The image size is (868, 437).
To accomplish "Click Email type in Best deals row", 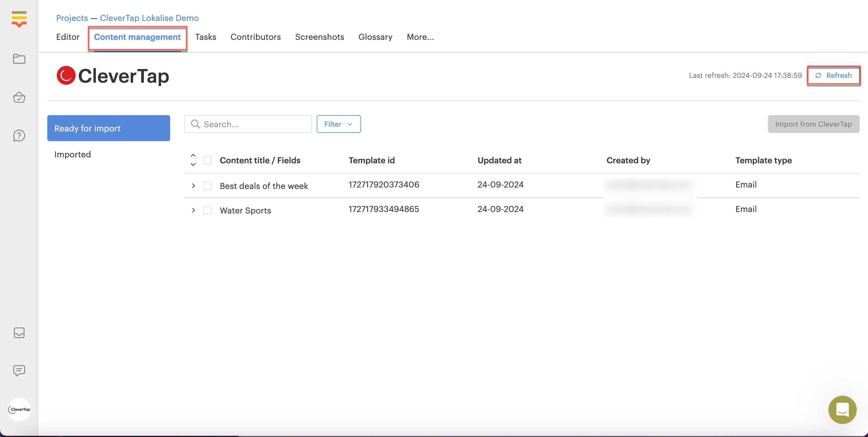I will [x=746, y=185].
